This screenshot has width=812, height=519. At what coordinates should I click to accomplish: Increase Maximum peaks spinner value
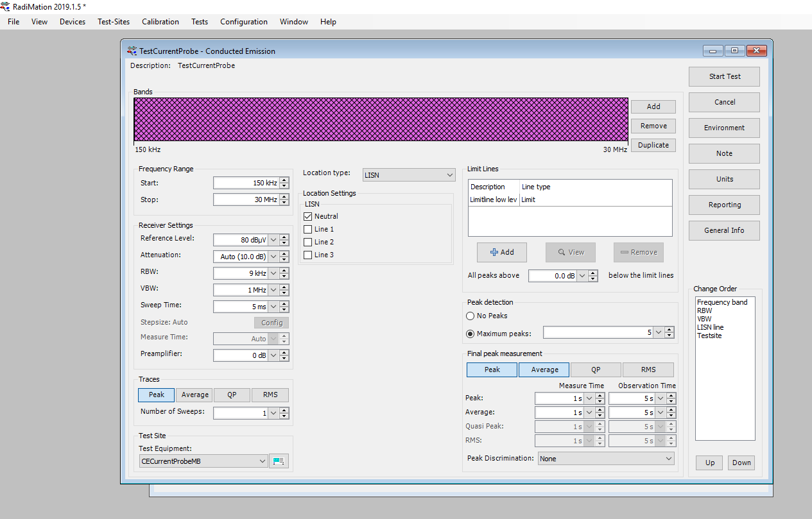tap(669, 330)
